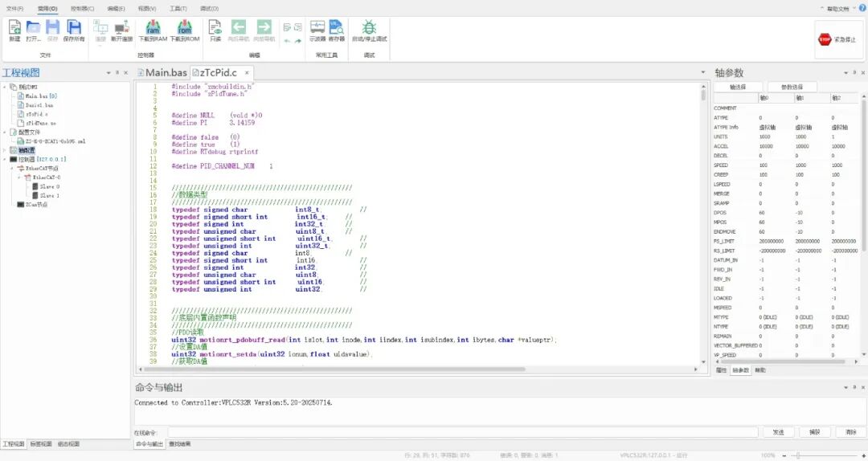Create a new file with 新建 icon
Screen dimensions: 868x461
pyautogui.click(x=15, y=27)
